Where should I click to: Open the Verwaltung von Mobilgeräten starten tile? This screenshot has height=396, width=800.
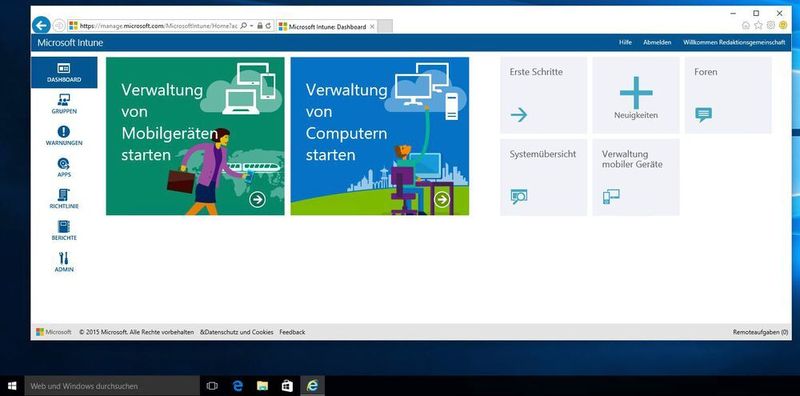pos(195,136)
